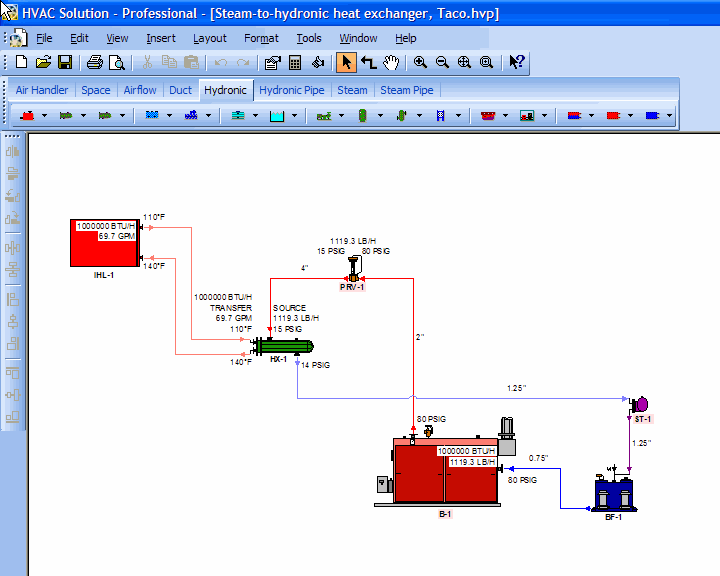Screen dimensions: 720x576
Task: Insert solid blue coil component
Action: tap(652, 116)
